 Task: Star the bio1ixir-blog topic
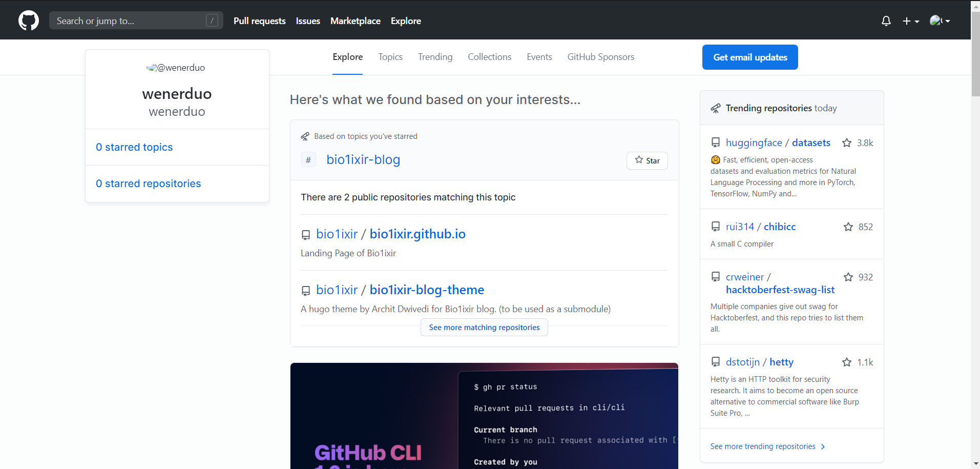pos(647,160)
